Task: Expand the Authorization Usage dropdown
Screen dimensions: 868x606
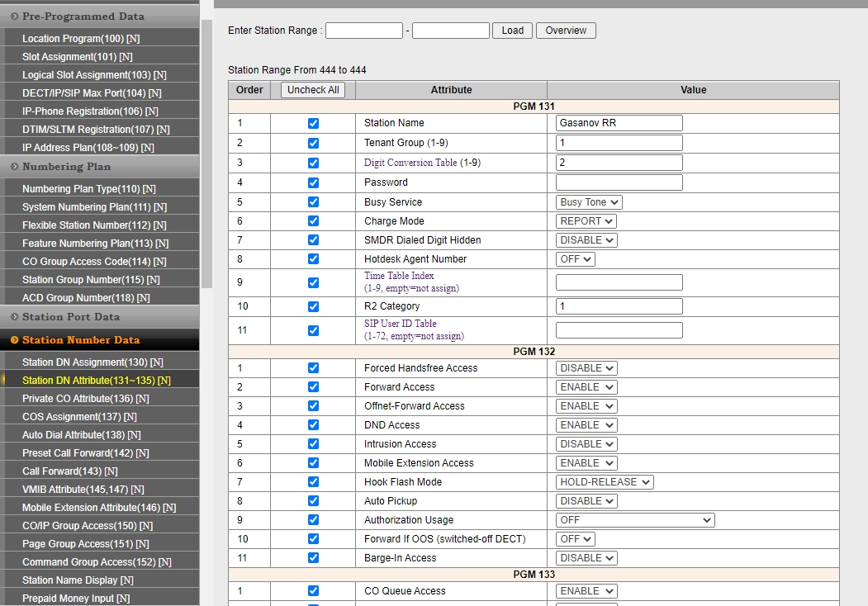Action: (x=634, y=520)
